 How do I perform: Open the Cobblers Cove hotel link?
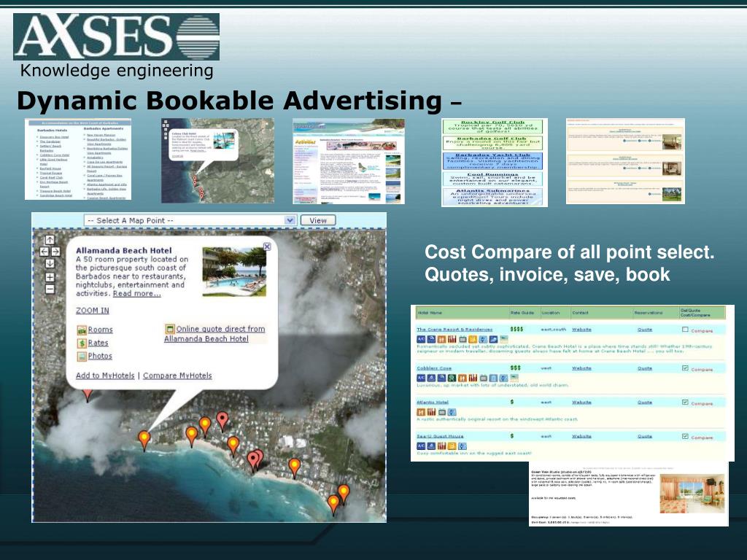[x=434, y=368]
